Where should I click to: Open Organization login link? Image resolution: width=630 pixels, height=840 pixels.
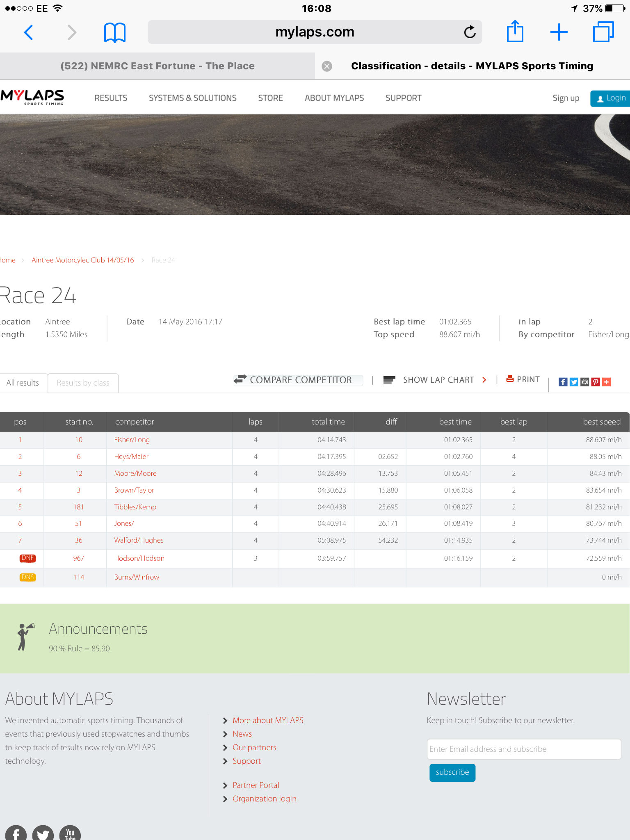point(264,799)
